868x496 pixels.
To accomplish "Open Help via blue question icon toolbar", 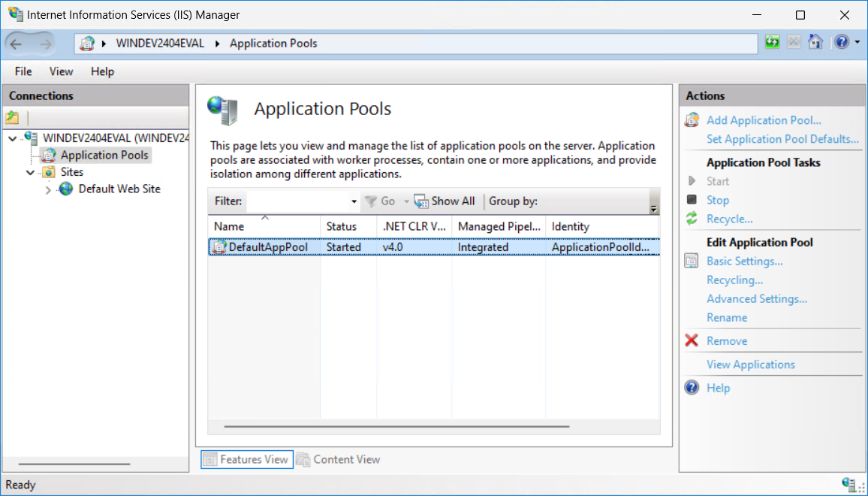I will [842, 42].
